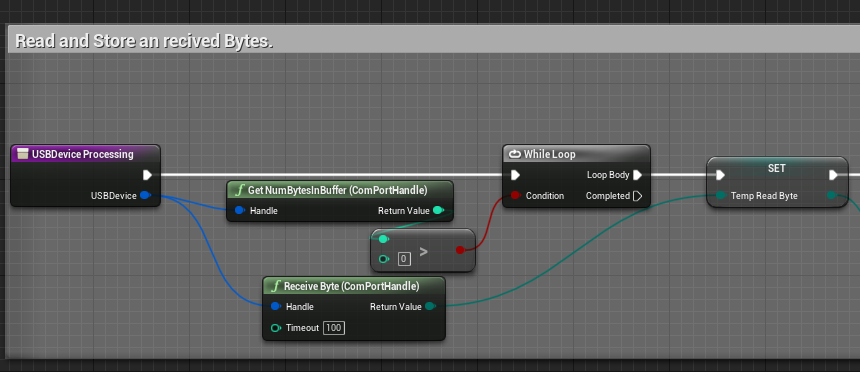Select the USBDevice Processing event node title

pos(83,154)
